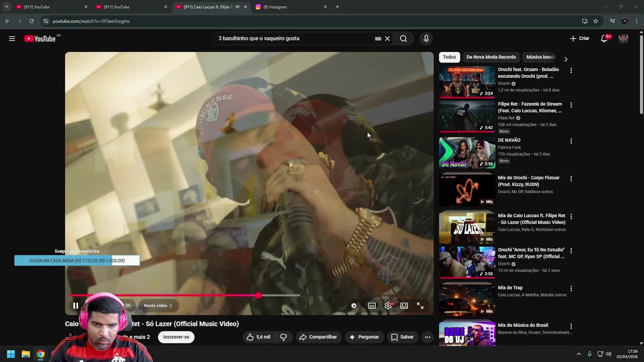
Task: Run search with the magnifier button
Action: pyautogui.click(x=404, y=39)
